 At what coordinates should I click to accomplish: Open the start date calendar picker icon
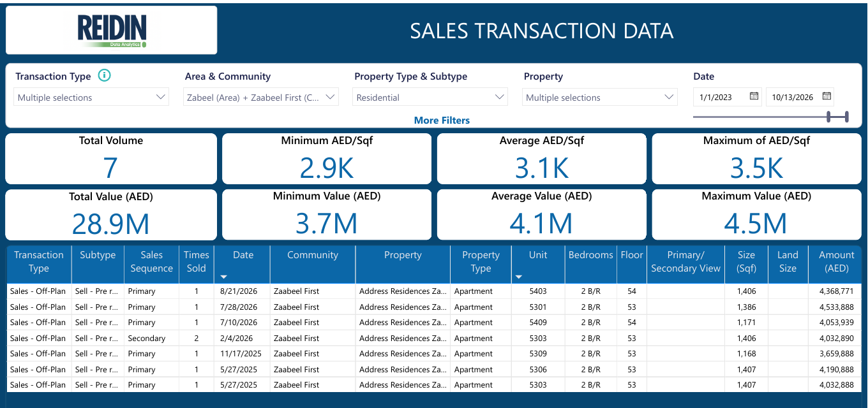[754, 96]
